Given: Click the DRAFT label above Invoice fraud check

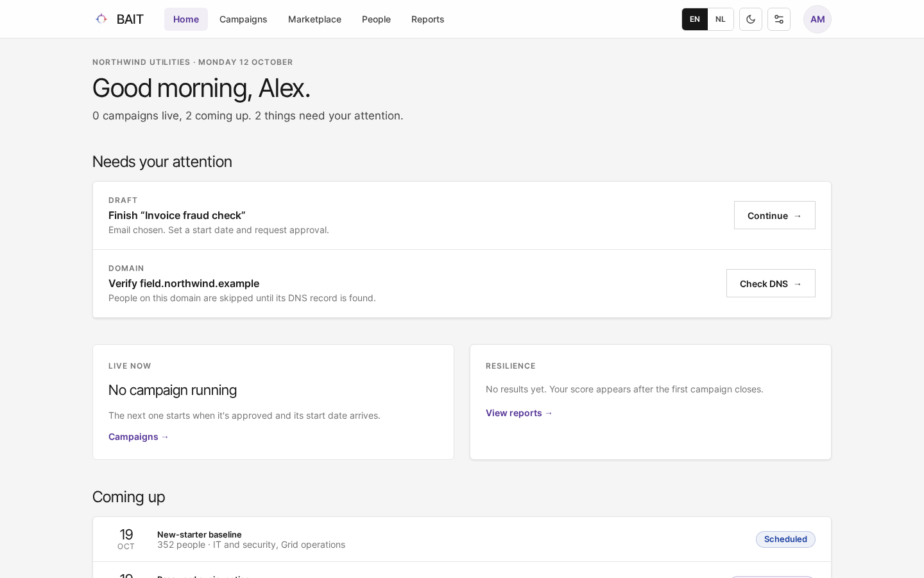Looking at the screenshot, I should click(x=123, y=200).
